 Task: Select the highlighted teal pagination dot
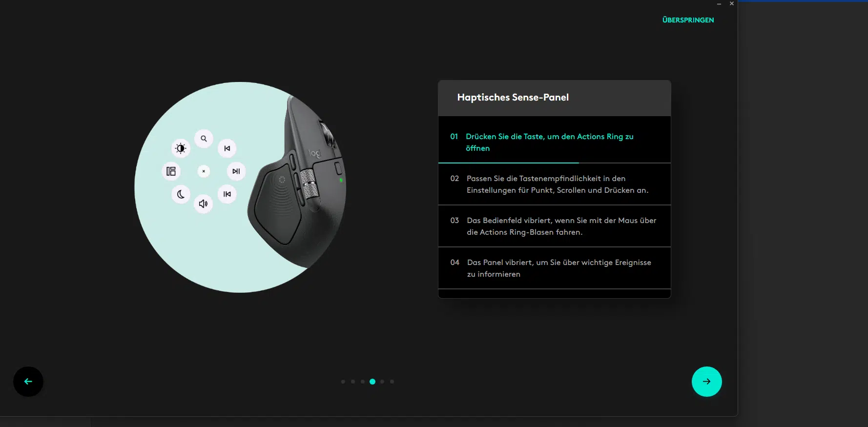[x=372, y=382]
